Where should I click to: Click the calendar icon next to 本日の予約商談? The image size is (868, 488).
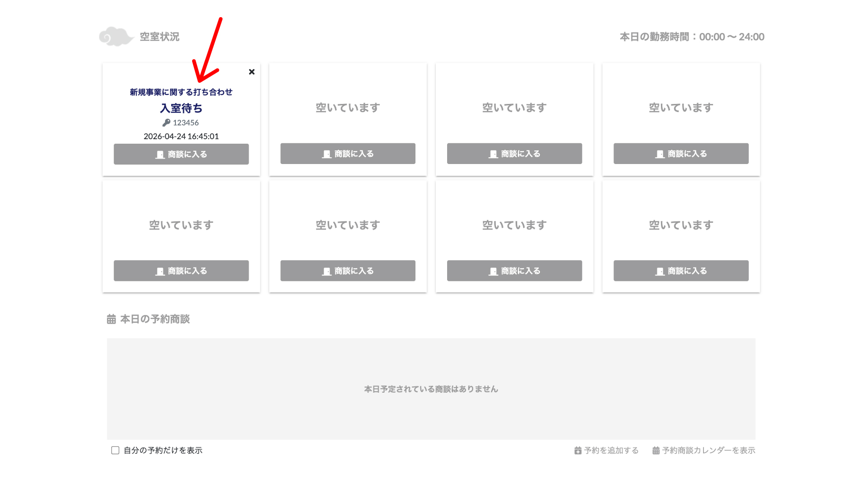pyautogui.click(x=111, y=319)
